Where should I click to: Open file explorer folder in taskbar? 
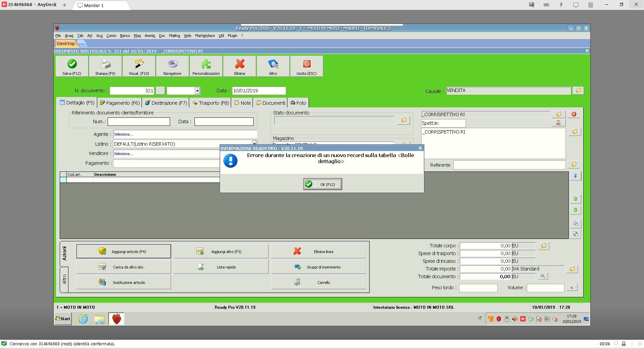click(100, 319)
